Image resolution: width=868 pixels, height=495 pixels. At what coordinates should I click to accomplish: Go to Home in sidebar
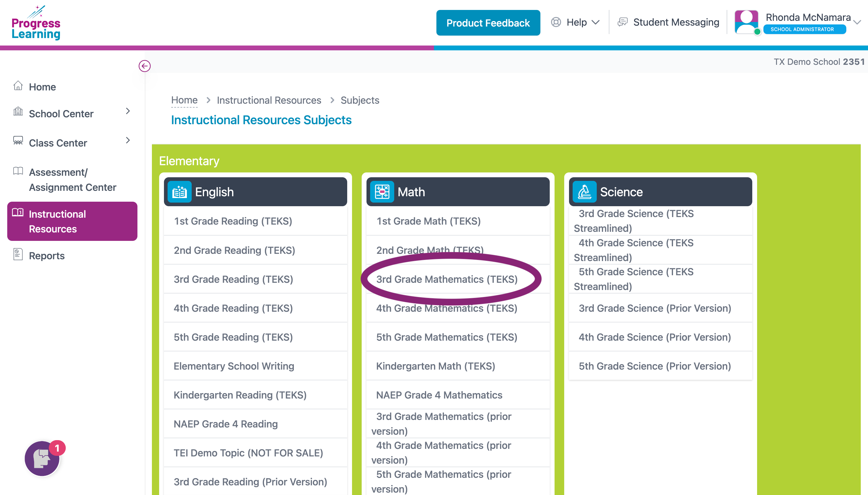[x=42, y=87]
